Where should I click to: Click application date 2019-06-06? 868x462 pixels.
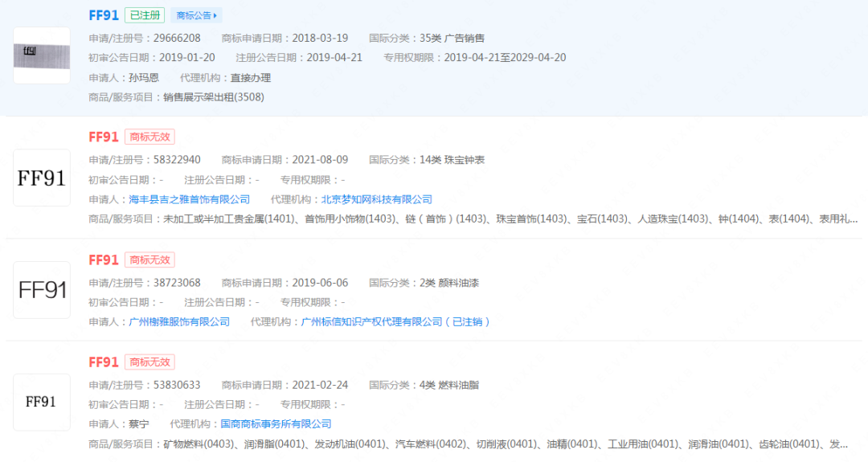[320, 283]
